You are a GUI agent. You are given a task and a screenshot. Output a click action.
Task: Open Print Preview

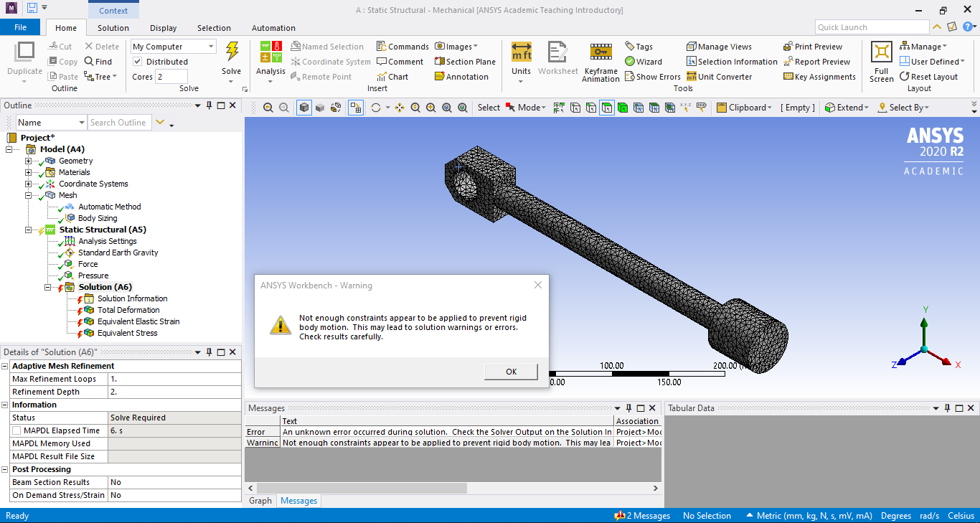(x=813, y=47)
